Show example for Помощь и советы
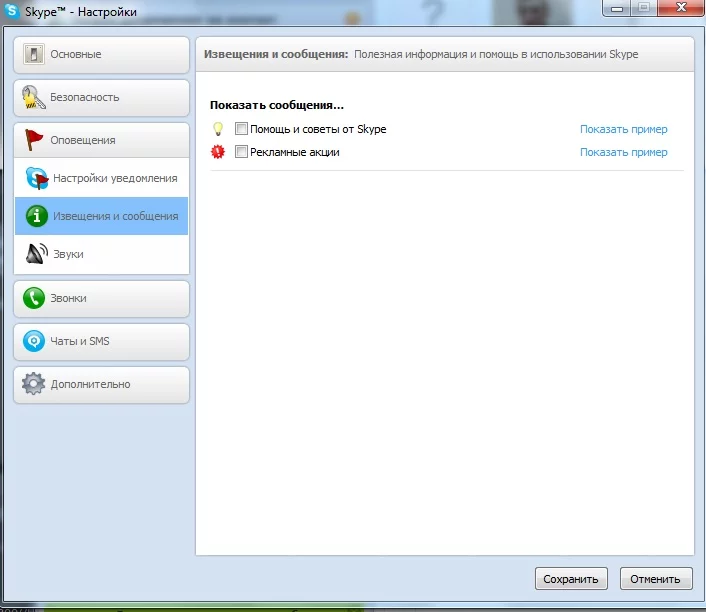The height and width of the screenshot is (612, 706). point(624,129)
